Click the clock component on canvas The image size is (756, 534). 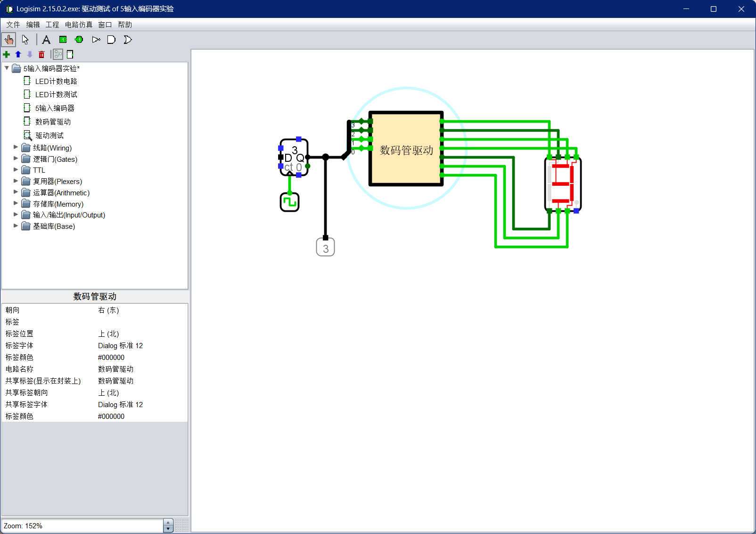[x=289, y=202]
